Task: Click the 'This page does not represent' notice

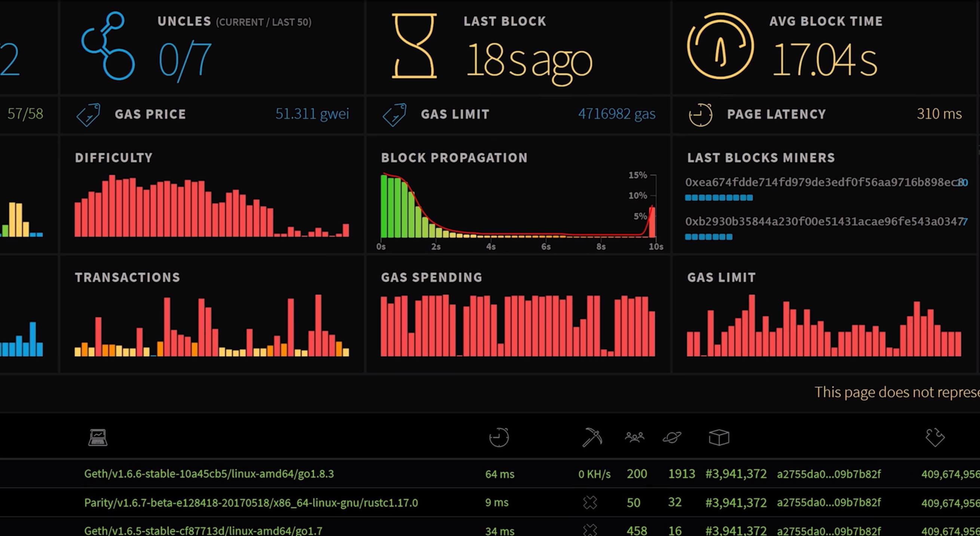Action: click(897, 392)
